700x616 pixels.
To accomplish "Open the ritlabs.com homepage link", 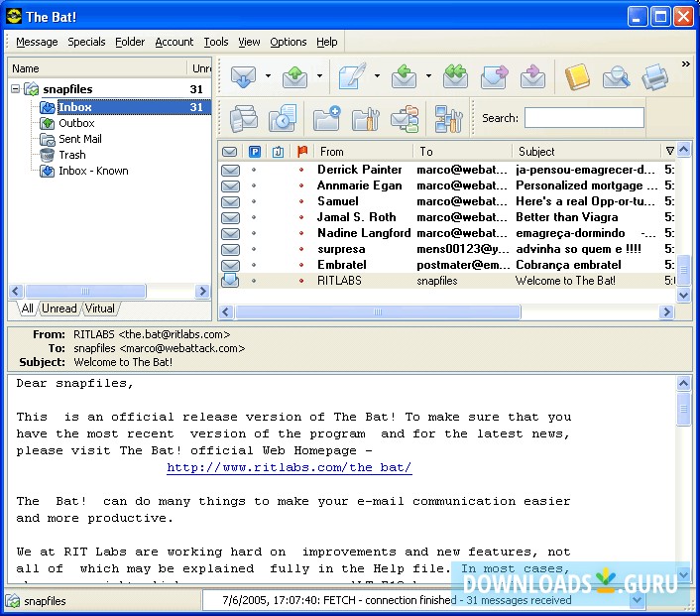I will point(289,468).
